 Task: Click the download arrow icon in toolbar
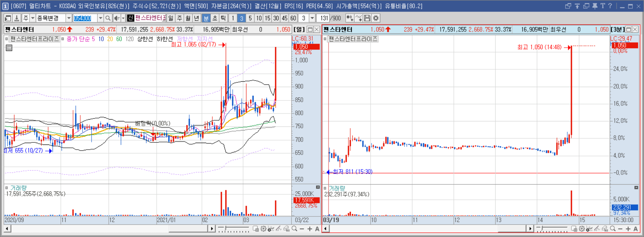17,18
